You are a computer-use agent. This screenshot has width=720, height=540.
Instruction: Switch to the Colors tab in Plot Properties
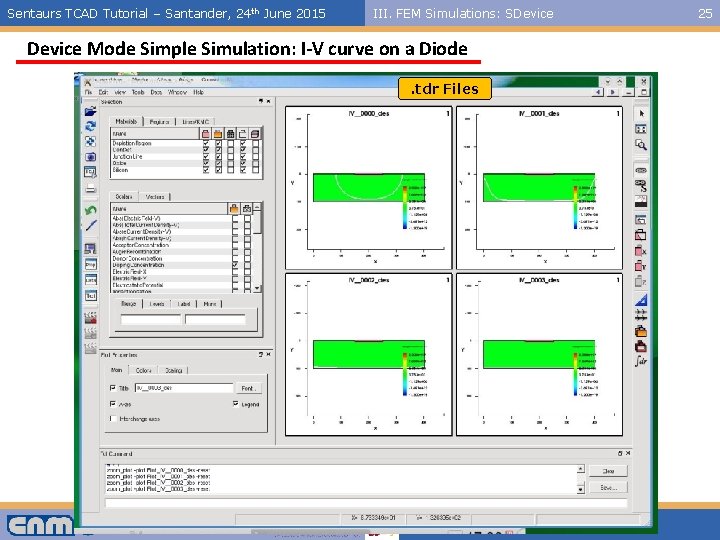coord(144,370)
